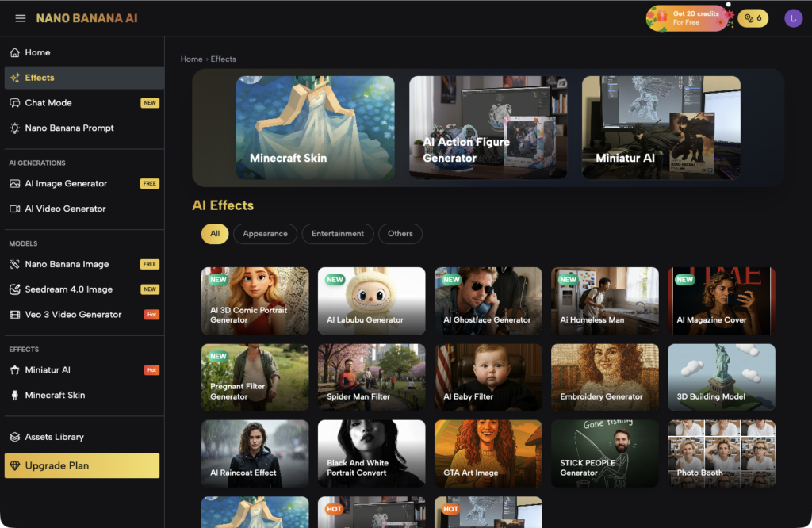812x528 pixels.
Task: Open the Home sidebar icon
Action: (x=15, y=52)
